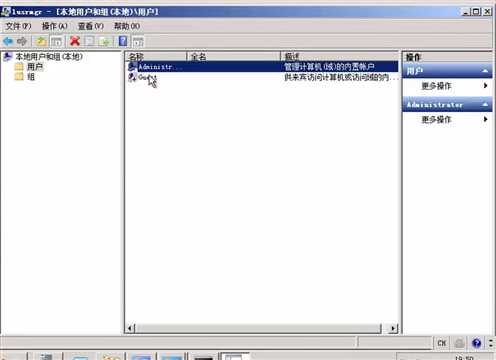Click the gray Forward arrow in the toolbar
Screen dimensions: 496x360
tap(22, 41)
